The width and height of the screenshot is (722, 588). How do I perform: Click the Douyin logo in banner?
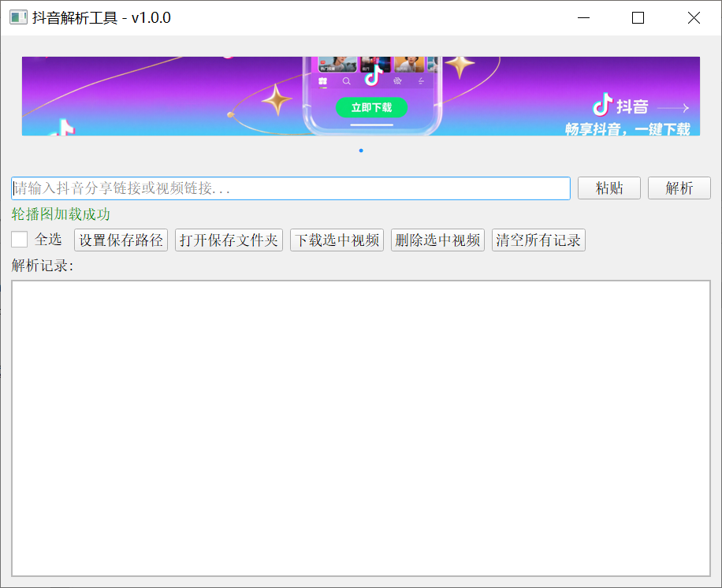tap(602, 105)
